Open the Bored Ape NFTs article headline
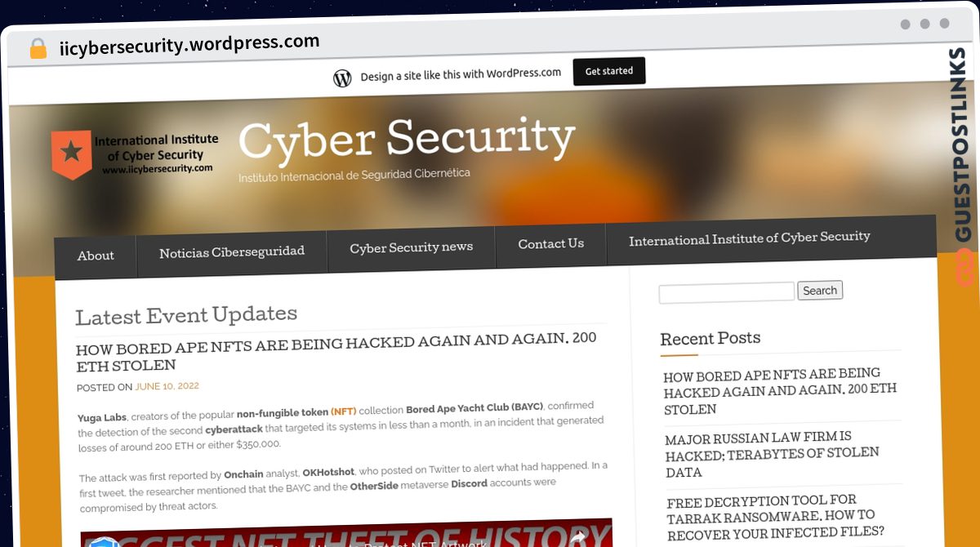The image size is (980, 547). click(x=336, y=352)
